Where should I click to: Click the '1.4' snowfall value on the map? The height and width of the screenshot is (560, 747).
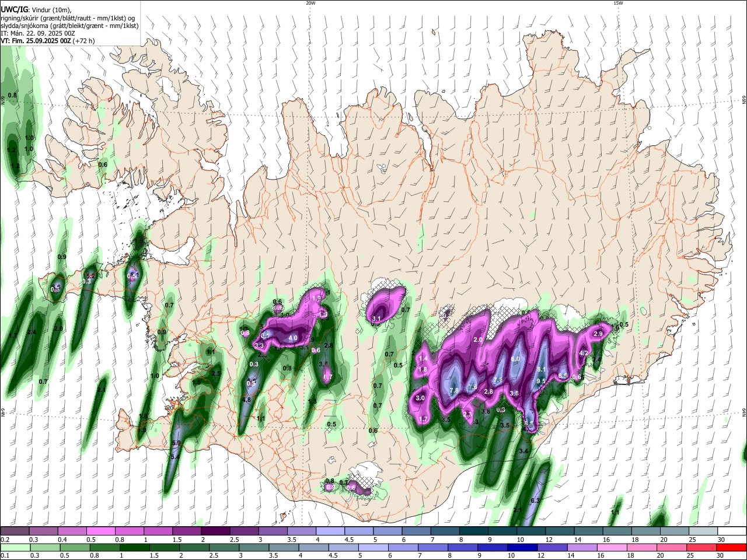(424, 359)
